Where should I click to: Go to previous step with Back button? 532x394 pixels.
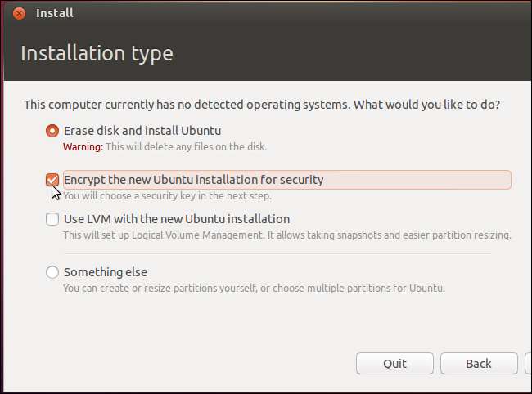478,364
